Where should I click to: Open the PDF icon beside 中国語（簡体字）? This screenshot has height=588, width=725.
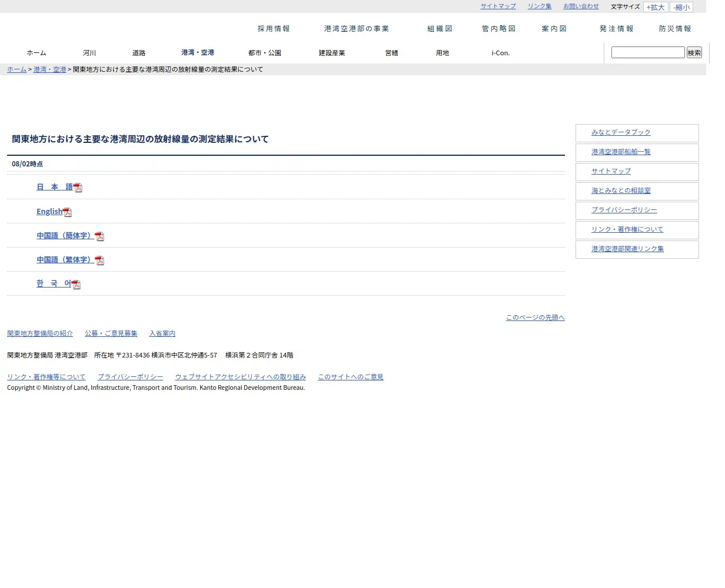tap(99, 236)
